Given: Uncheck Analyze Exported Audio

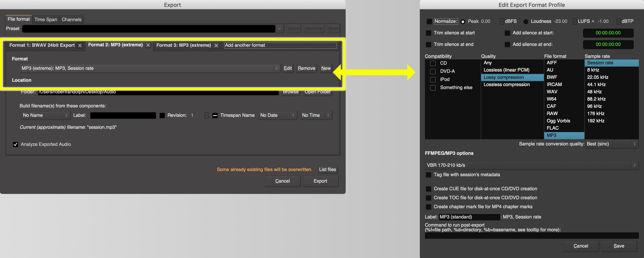Looking at the screenshot, I should point(16,145).
